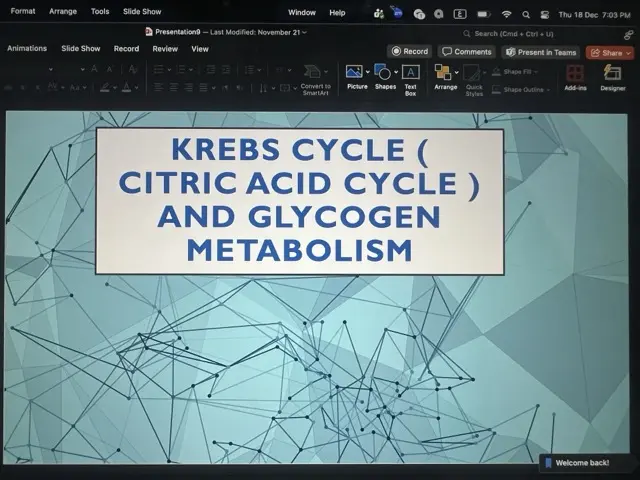Decrease the list indent level
The height and width of the screenshot is (480, 640).
point(211,69)
